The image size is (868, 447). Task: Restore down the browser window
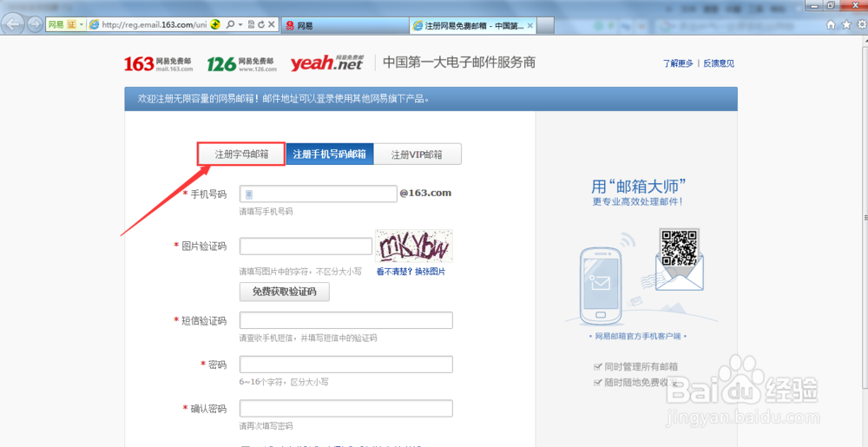click(x=832, y=5)
